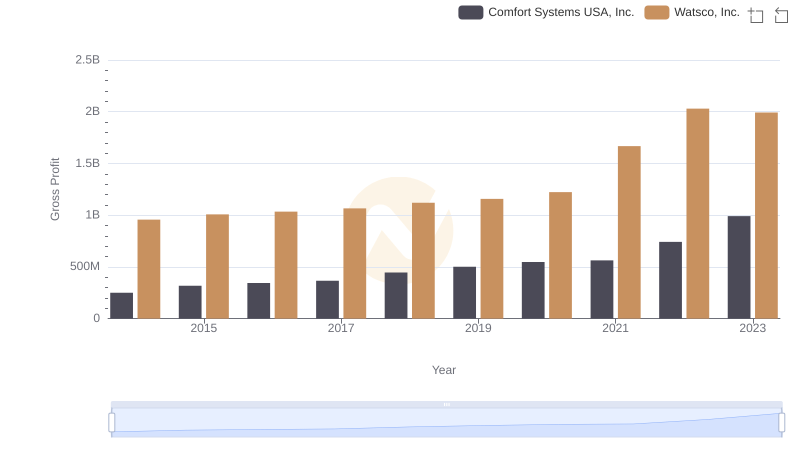Click the zoom area select icon
The height and width of the screenshot is (461, 800).
[756, 15]
